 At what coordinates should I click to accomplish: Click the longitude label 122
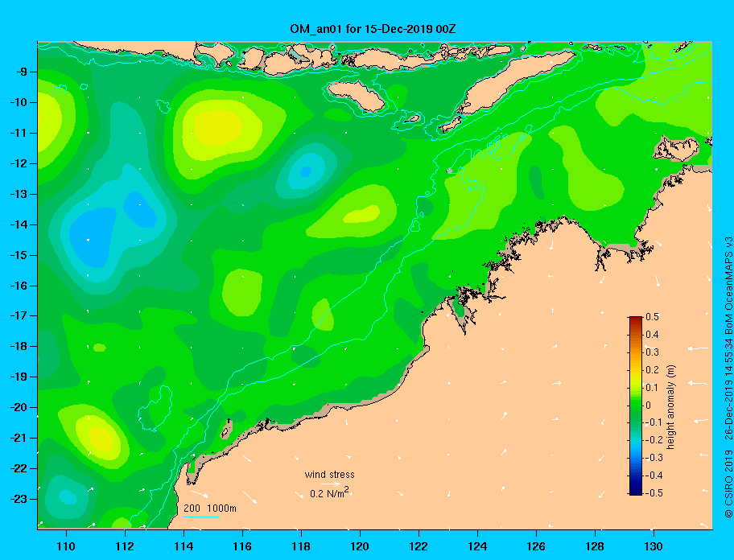[419, 546]
